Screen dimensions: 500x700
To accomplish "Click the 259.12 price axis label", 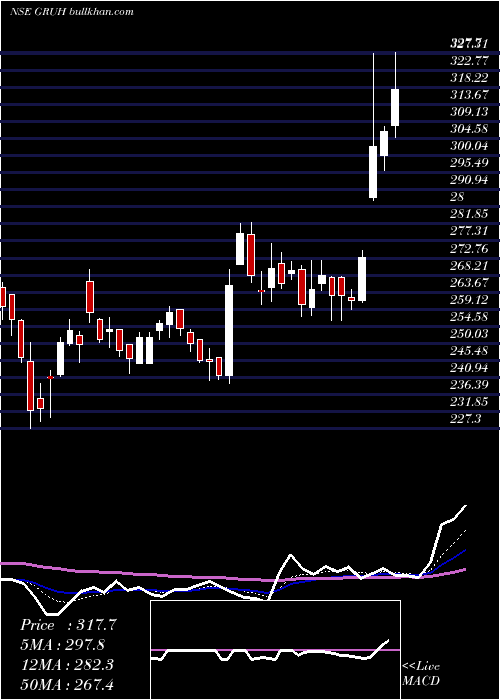I will [x=469, y=300].
